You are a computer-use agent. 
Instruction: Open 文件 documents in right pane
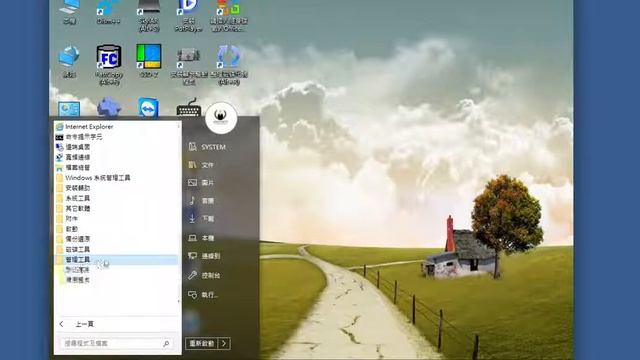pyautogui.click(x=201, y=165)
